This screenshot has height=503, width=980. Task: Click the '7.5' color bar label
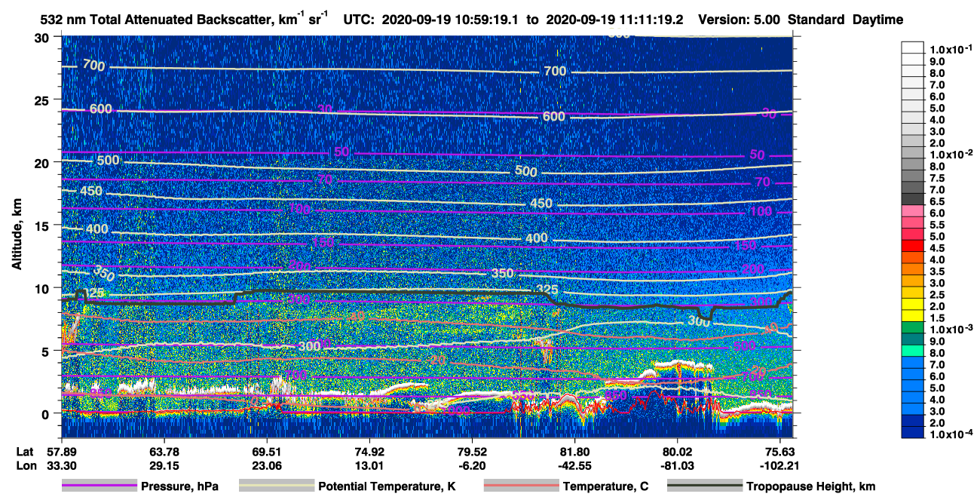click(938, 178)
